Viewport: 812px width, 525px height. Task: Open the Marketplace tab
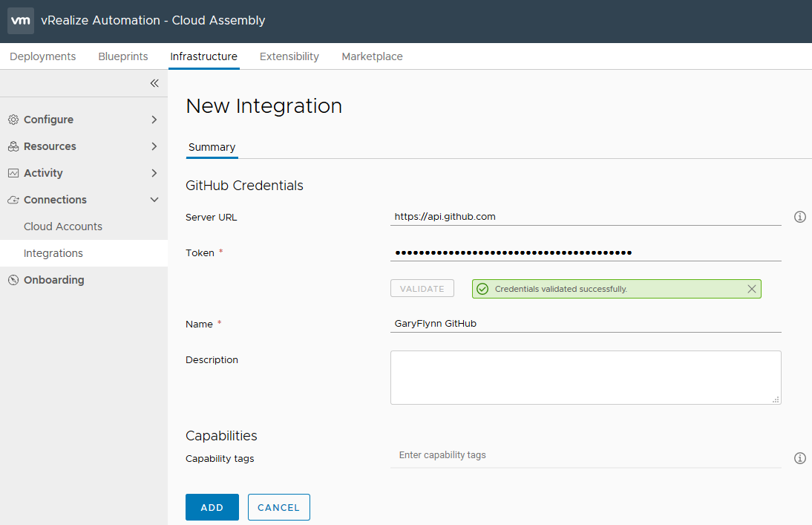[x=373, y=56]
